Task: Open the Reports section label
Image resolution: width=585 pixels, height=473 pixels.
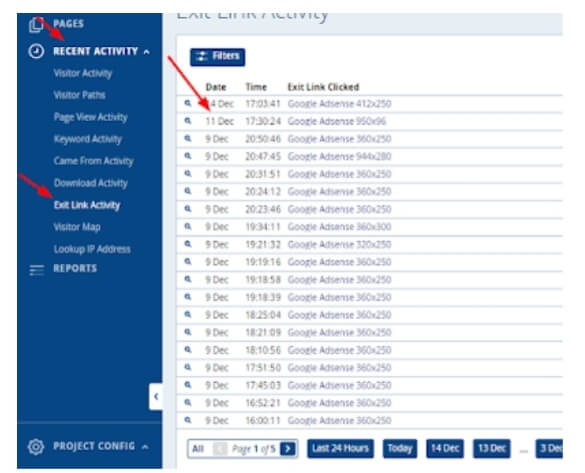Action: 75,268
